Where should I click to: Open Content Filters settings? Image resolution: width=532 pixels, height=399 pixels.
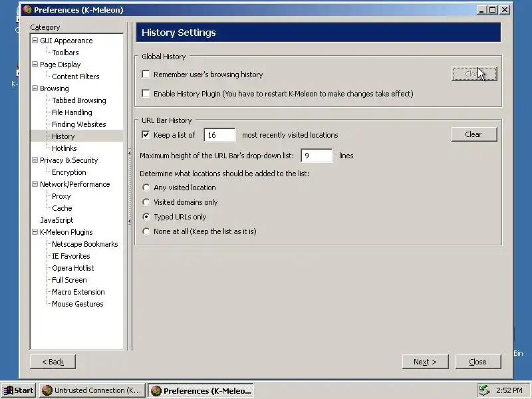pyautogui.click(x=76, y=76)
